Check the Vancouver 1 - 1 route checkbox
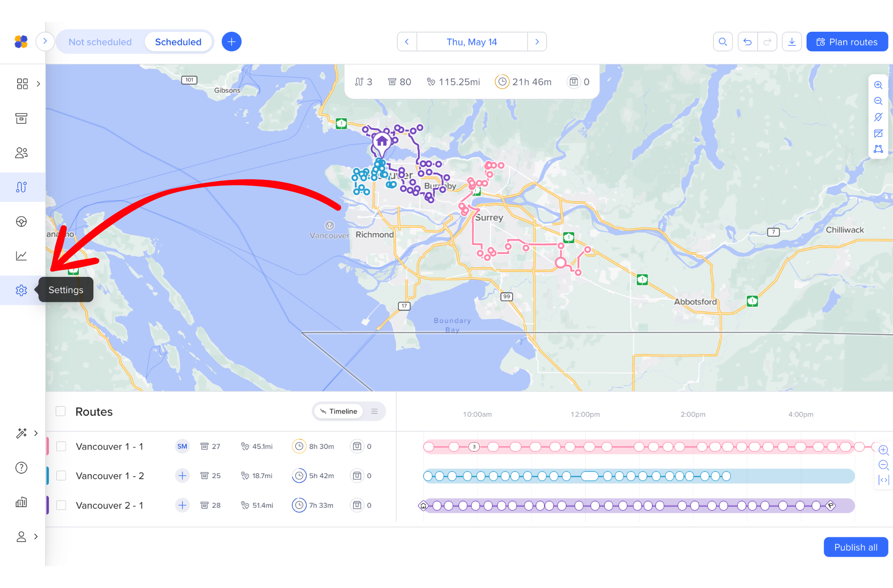Image resolution: width=893 pixels, height=588 pixels. [x=61, y=446]
